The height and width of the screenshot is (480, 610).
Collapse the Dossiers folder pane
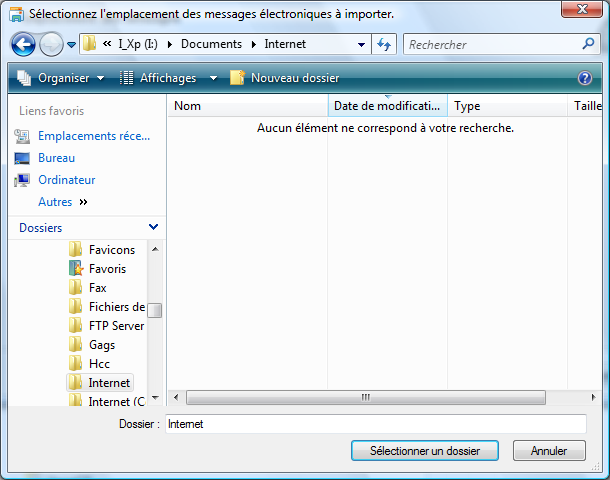tap(154, 227)
